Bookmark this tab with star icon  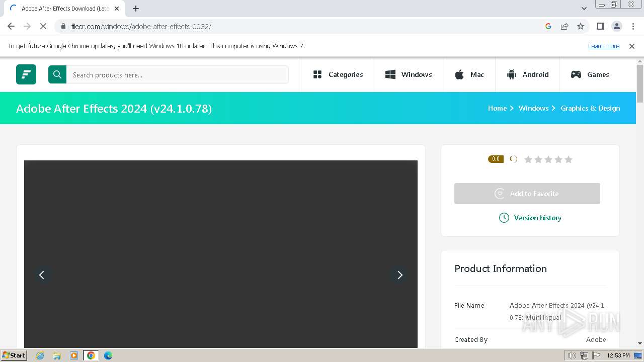point(581,26)
